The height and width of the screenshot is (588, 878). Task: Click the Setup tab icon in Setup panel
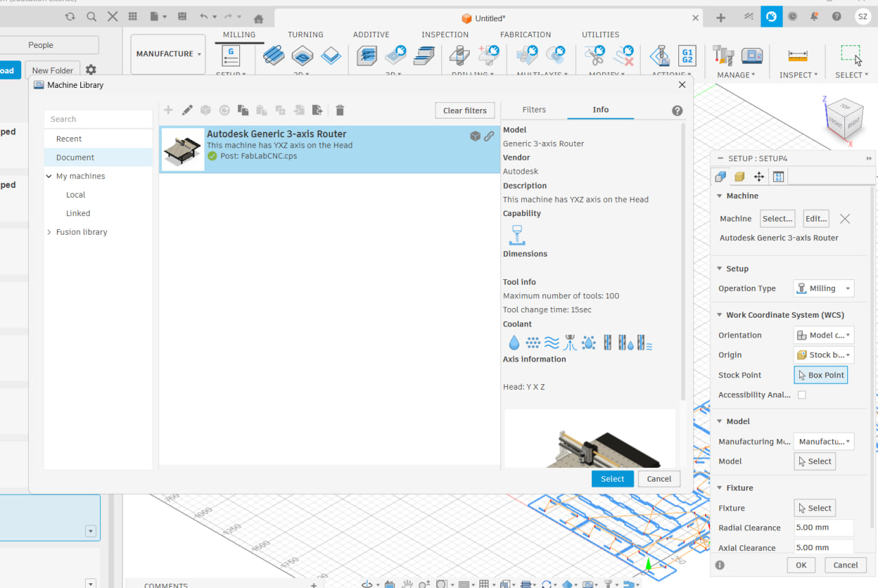pyautogui.click(x=720, y=176)
